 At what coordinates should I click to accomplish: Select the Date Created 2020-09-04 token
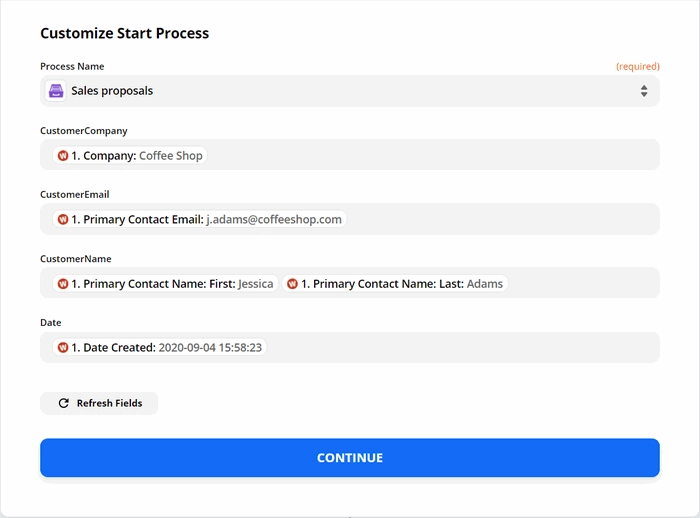pyautogui.click(x=160, y=347)
